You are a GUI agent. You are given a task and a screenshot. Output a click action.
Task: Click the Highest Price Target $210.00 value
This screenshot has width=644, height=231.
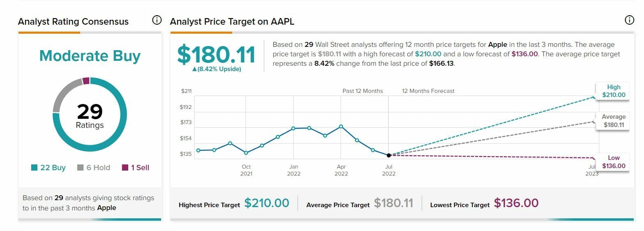coord(267,203)
